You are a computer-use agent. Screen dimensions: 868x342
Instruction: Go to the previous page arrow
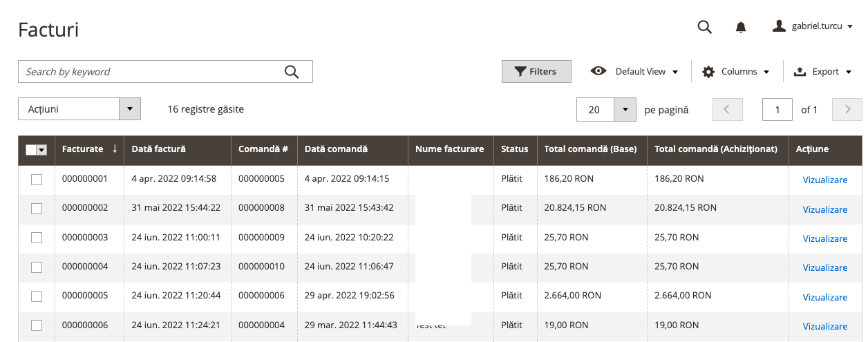tap(728, 109)
